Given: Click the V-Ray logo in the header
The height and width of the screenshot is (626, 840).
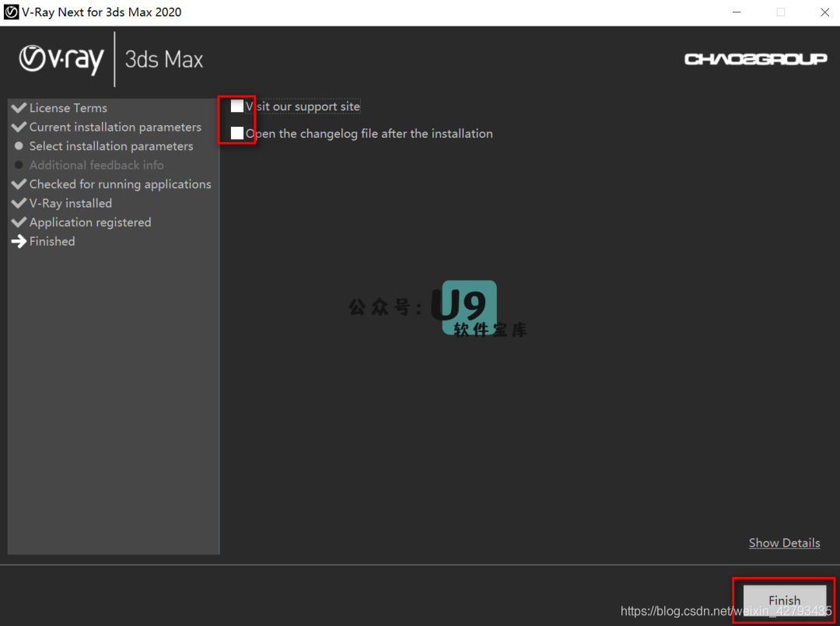Looking at the screenshot, I should point(61,59).
